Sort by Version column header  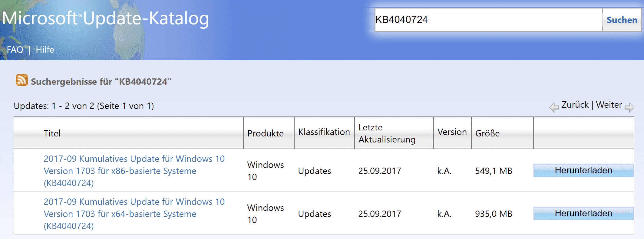pos(452,132)
